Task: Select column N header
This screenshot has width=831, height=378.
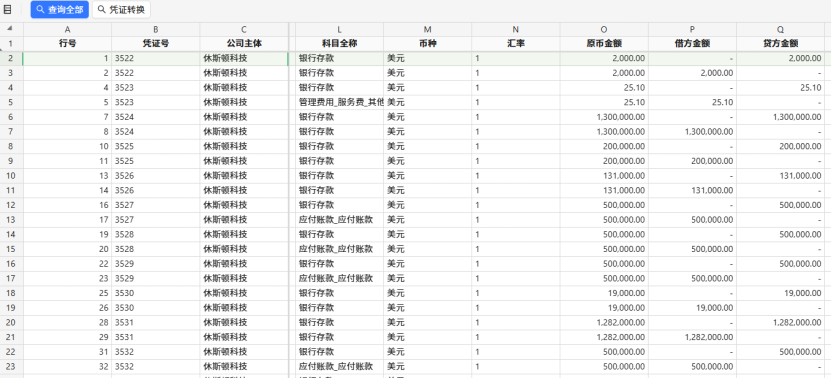Action: click(x=516, y=30)
